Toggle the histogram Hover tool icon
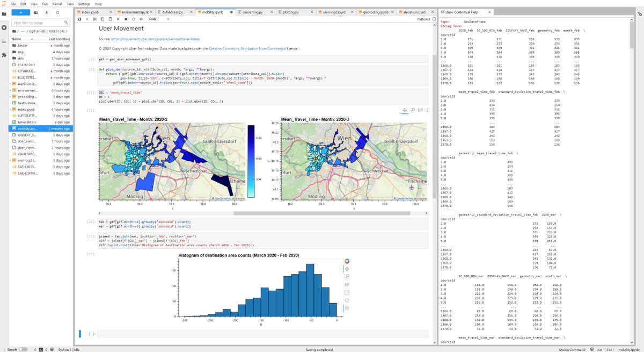This screenshot has width=644, height=352. pyautogui.click(x=347, y=308)
